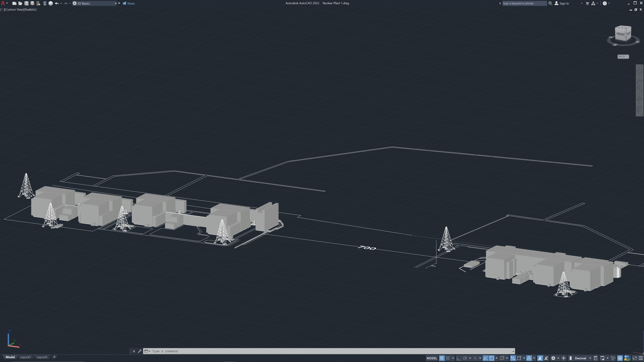Click the Save As icon

point(32,3)
